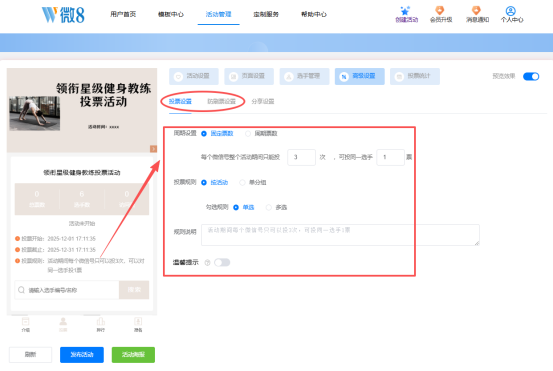Click the 刷新 button

pos(30,354)
